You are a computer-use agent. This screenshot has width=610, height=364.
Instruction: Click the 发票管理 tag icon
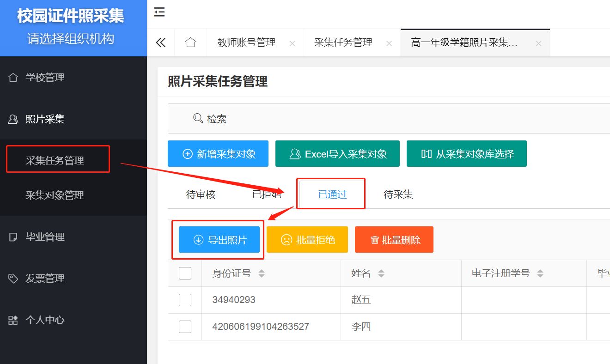click(12, 278)
